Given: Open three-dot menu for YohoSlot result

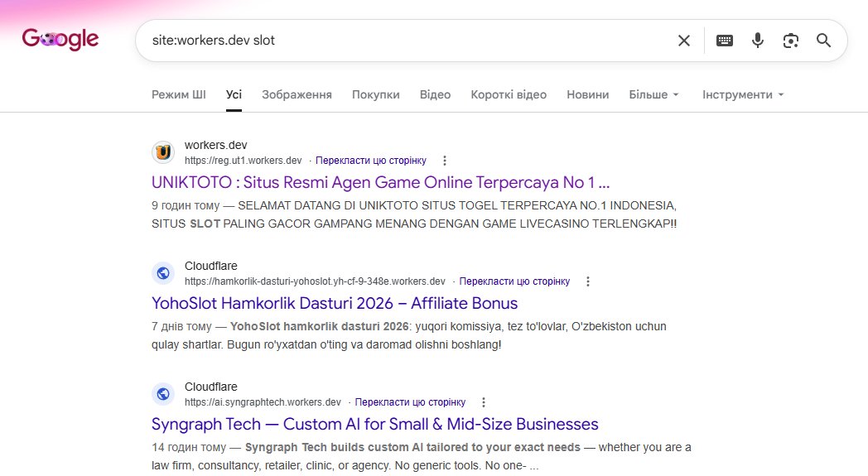Looking at the screenshot, I should pyautogui.click(x=588, y=281).
